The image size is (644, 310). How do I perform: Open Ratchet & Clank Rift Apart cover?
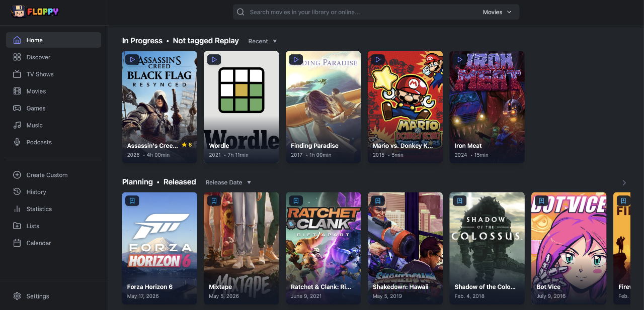tap(324, 248)
